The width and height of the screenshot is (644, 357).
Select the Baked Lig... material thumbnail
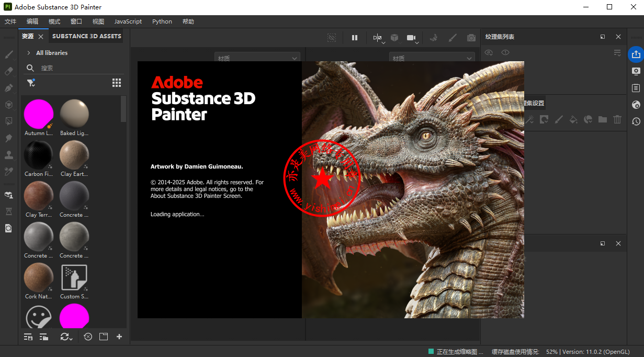74,114
